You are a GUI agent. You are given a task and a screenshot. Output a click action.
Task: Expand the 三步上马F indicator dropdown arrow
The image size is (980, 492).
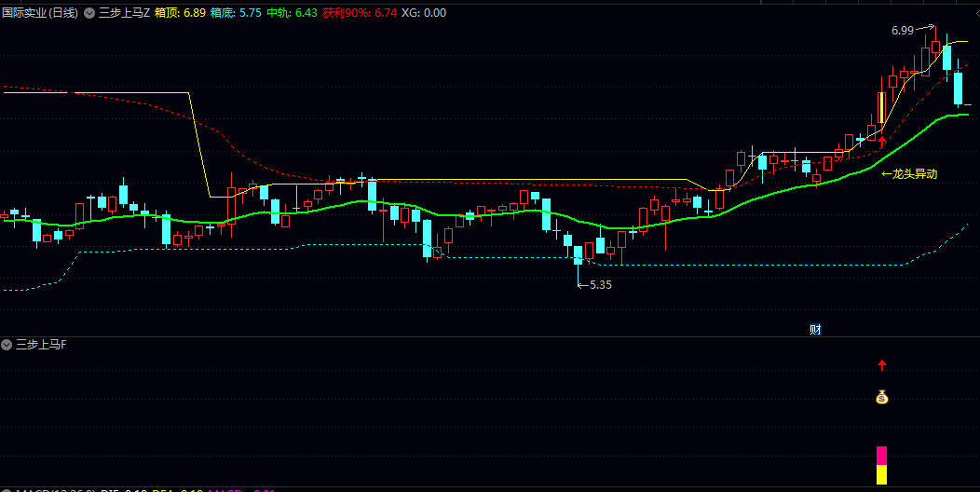click(7, 345)
